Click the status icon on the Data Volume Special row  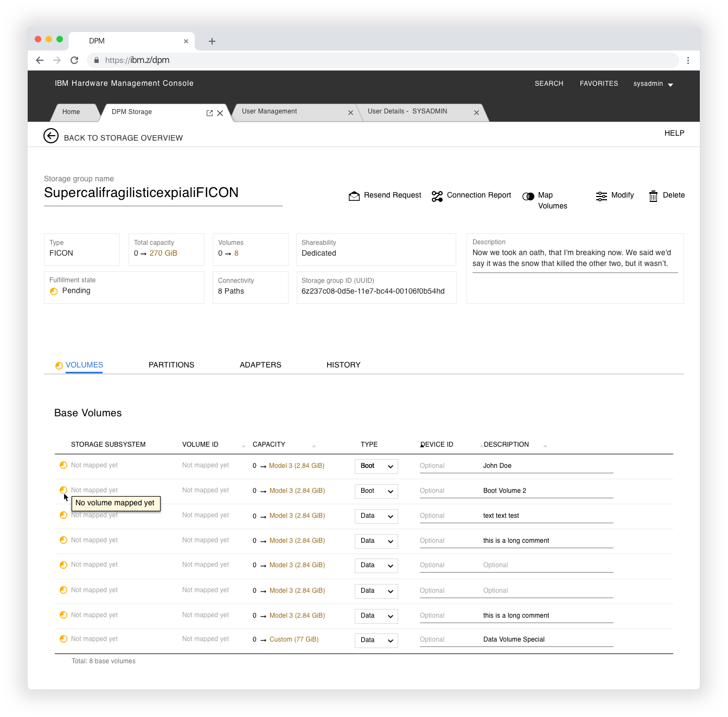63,638
